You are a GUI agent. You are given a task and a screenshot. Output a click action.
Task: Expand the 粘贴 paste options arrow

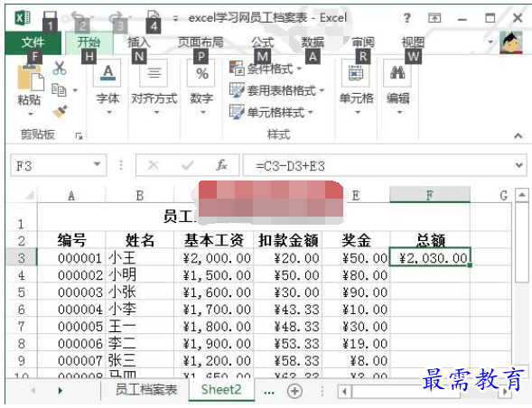pos(30,114)
